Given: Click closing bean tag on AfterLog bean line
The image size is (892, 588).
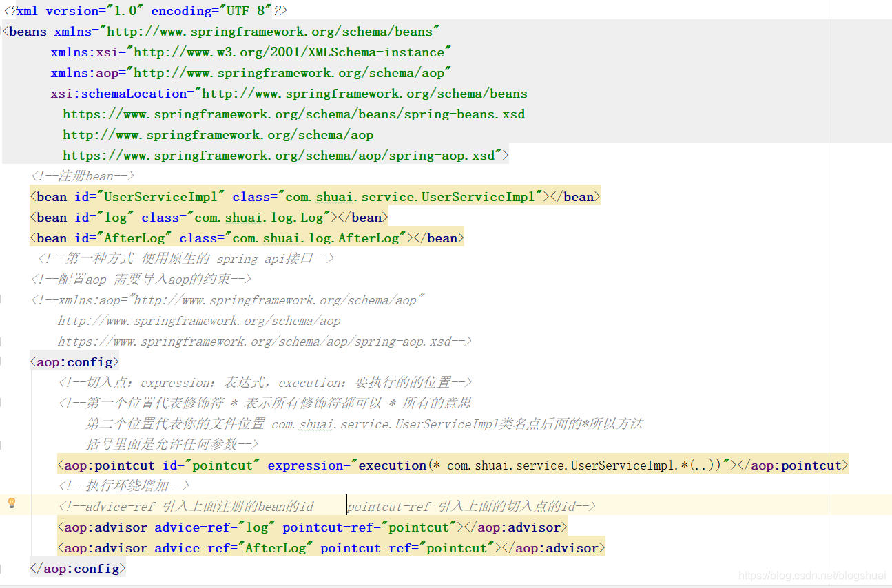Looking at the screenshot, I should click(x=439, y=238).
